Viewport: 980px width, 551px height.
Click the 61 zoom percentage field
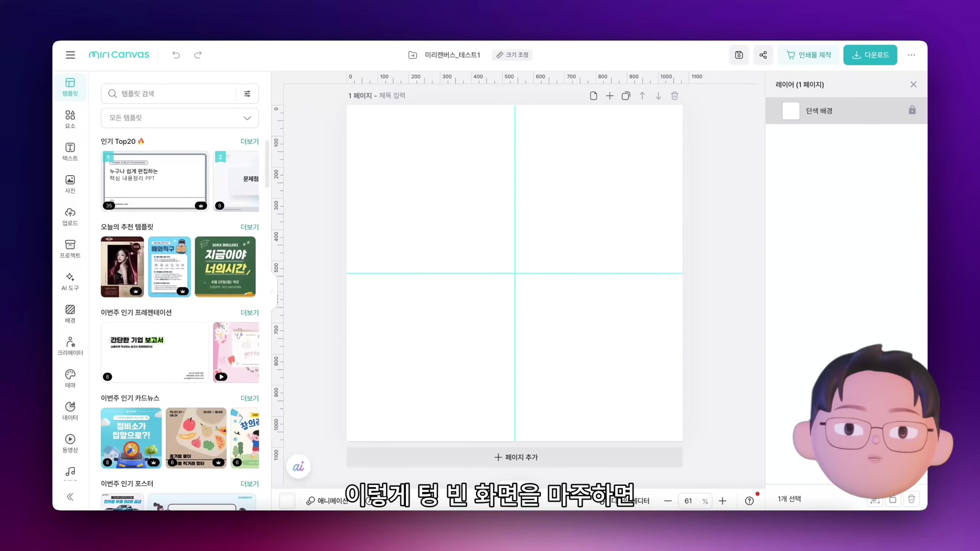tap(689, 501)
